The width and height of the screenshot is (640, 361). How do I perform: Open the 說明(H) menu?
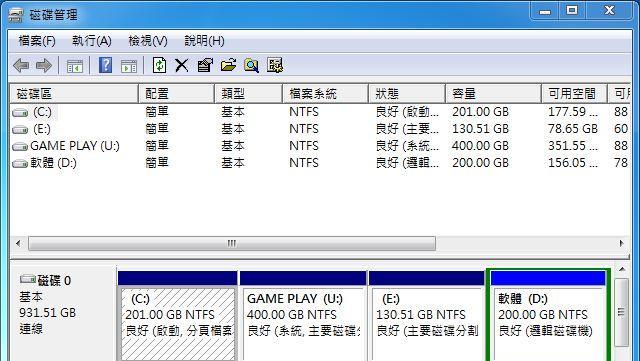204,41
